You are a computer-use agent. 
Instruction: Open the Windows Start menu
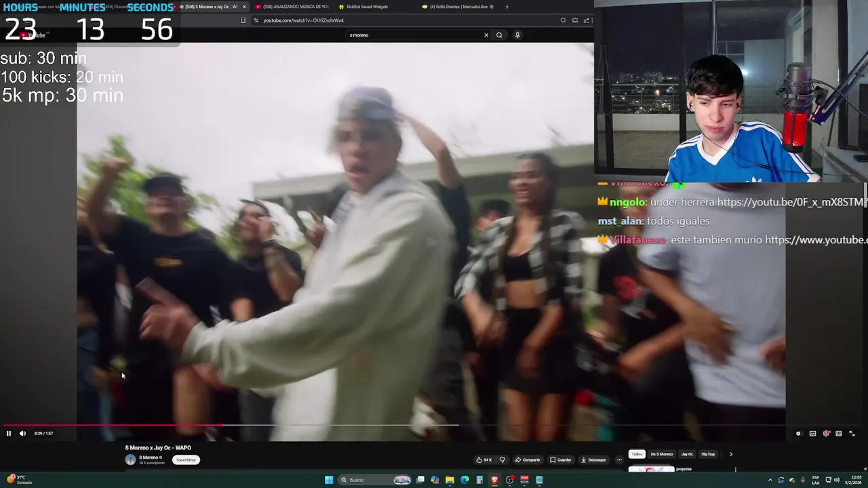click(329, 480)
